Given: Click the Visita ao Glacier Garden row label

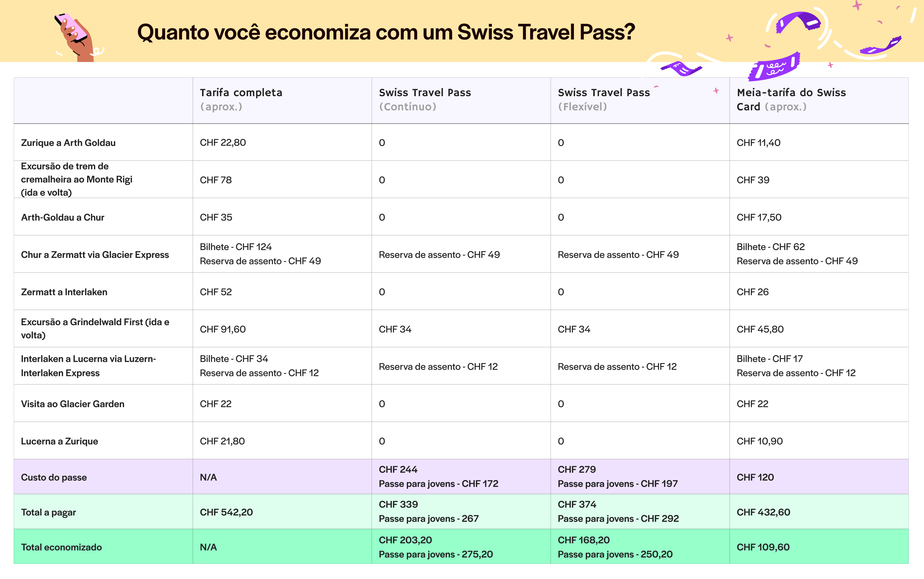Looking at the screenshot, I should click(72, 404).
